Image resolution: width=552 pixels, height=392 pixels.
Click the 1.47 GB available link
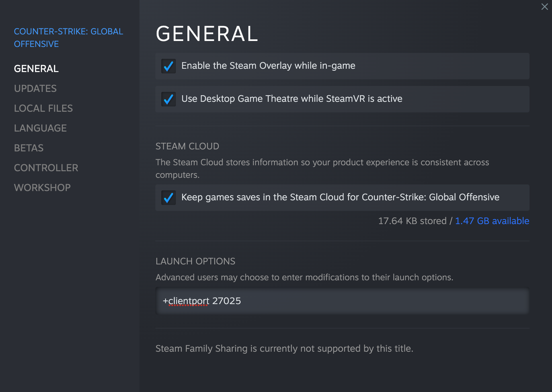[492, 221]
